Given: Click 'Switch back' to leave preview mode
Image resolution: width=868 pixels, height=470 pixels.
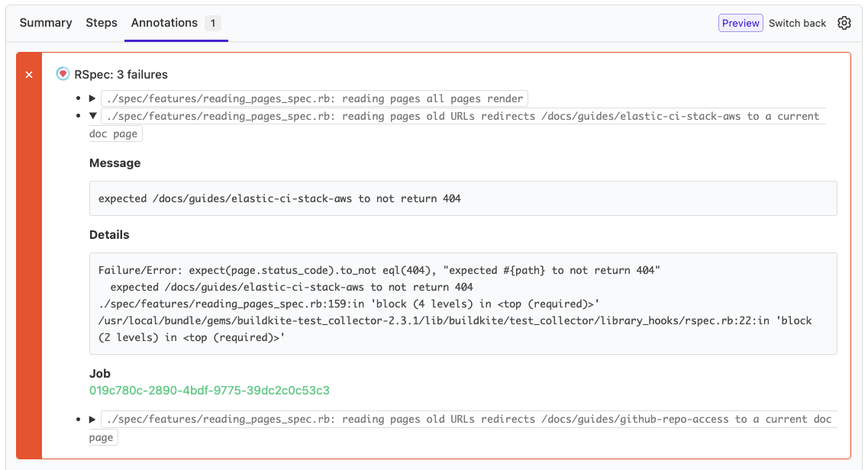Looking at the screenshot, I should (x=797, y=23).
